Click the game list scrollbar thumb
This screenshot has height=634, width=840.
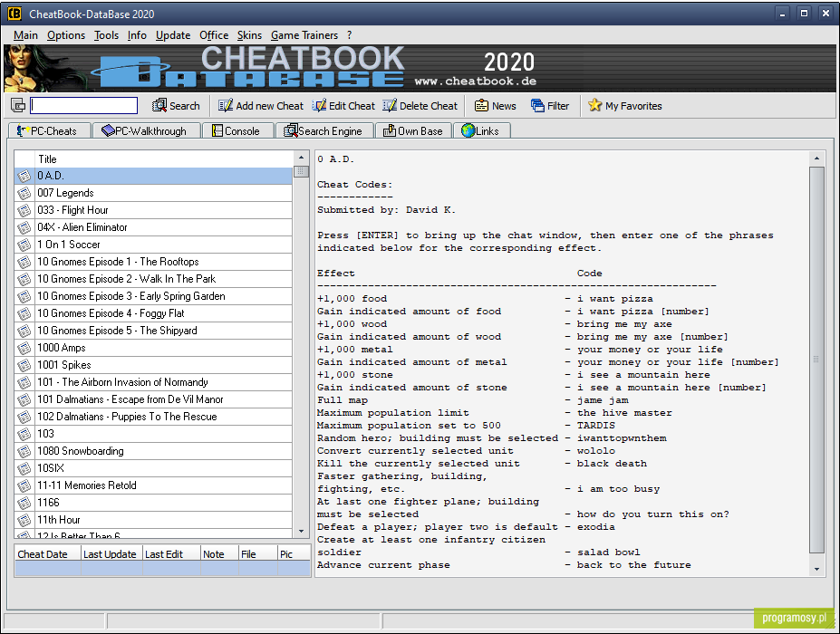(301, 171)
